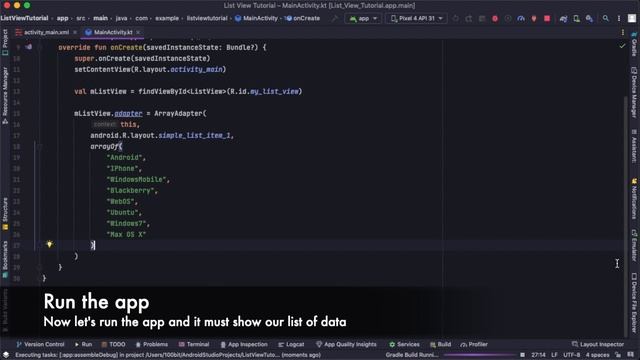Open the Layout Inspector tool window
640x360 pixels.
point(598,344)
